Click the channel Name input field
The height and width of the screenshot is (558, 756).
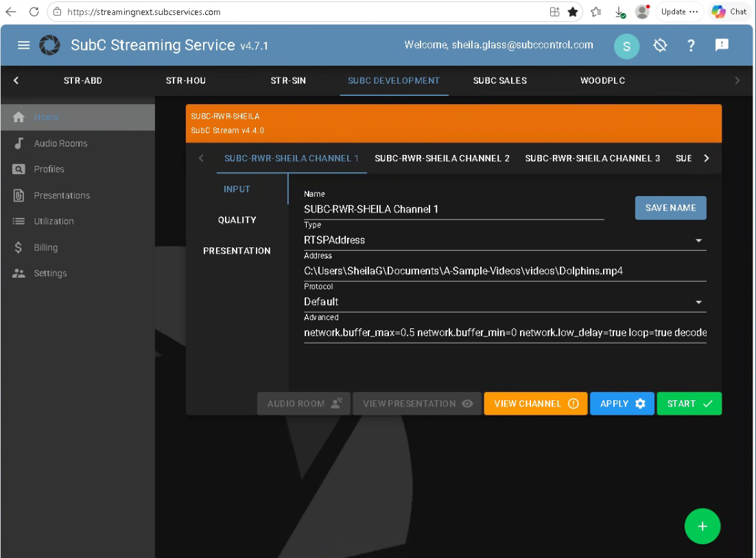pyautogui.click(x=453, y=209)
